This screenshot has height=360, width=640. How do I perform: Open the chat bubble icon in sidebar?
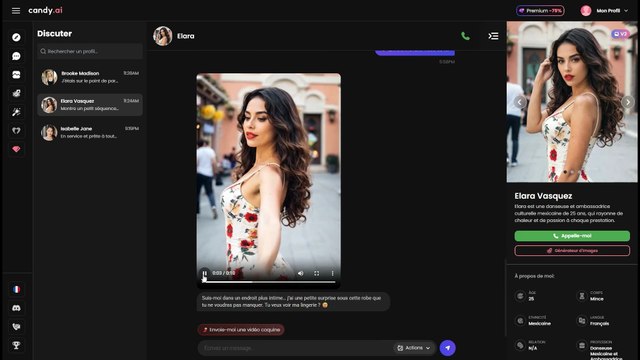(16, 56)
